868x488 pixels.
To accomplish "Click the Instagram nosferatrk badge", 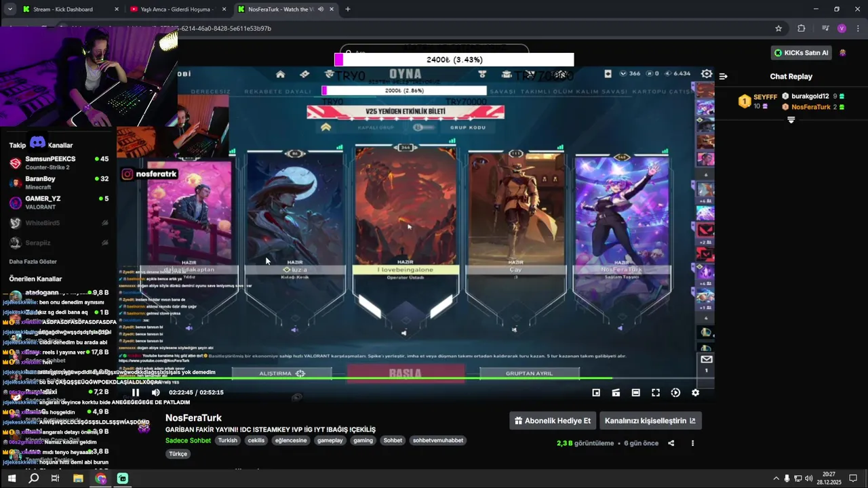I will point(149,174).
